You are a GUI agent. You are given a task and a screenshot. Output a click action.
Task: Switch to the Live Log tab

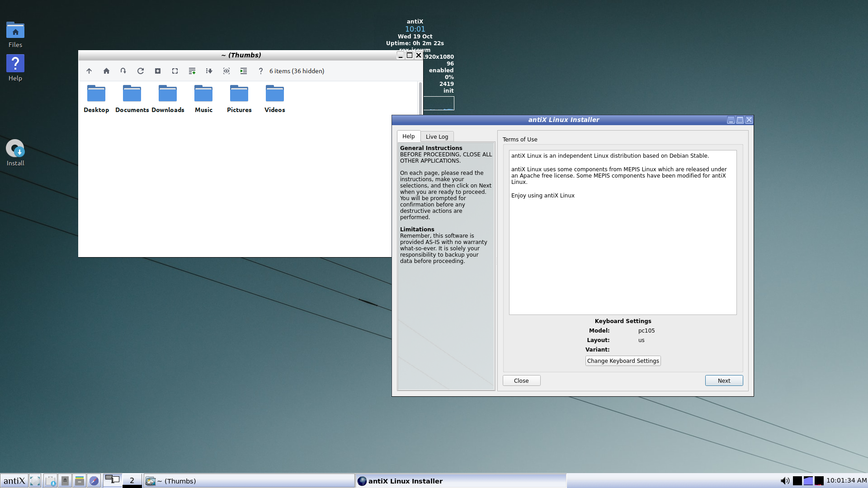click(437, 136)
